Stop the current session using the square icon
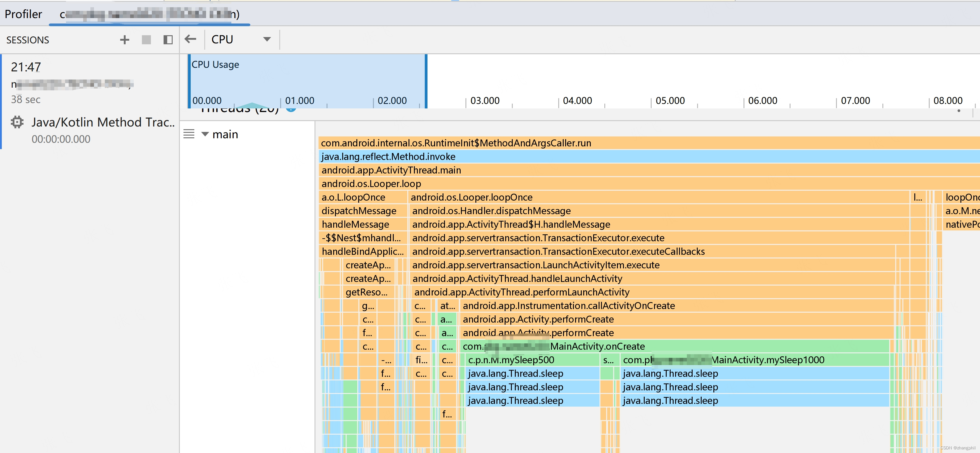This screenshot has width=980, height=453. 146,39
